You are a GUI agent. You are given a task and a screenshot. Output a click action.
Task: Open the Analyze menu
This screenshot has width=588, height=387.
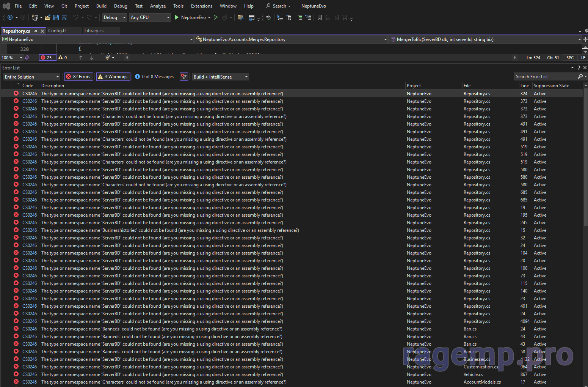coord(158,6)
